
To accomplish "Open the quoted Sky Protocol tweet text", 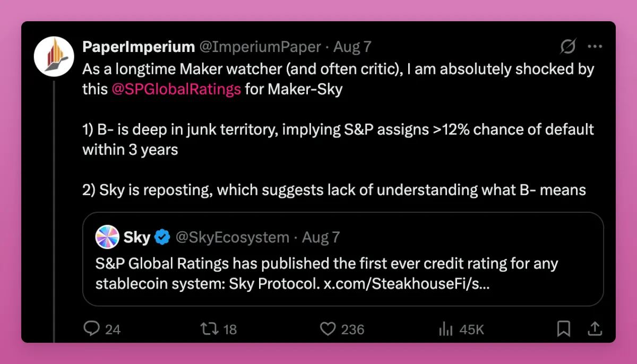I will click(x=326, y=273).
